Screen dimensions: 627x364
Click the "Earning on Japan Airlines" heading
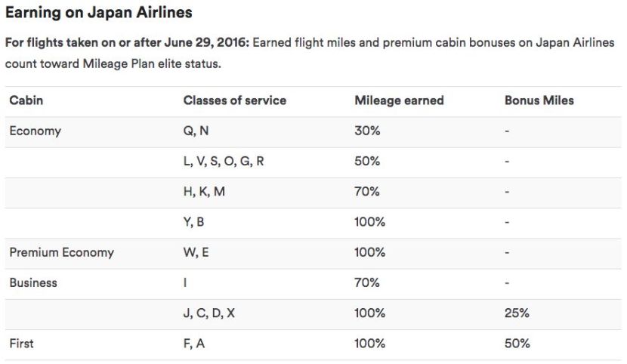pyautogui.click(x=98, y=12)
